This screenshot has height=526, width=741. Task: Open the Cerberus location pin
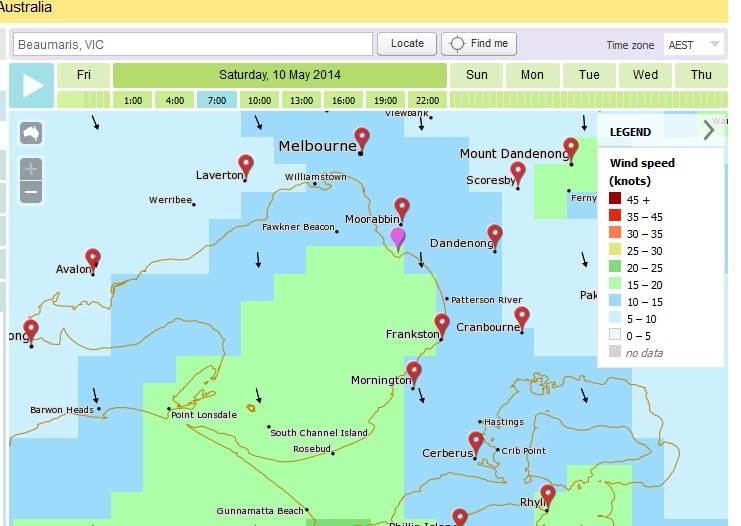coord(475,441)
